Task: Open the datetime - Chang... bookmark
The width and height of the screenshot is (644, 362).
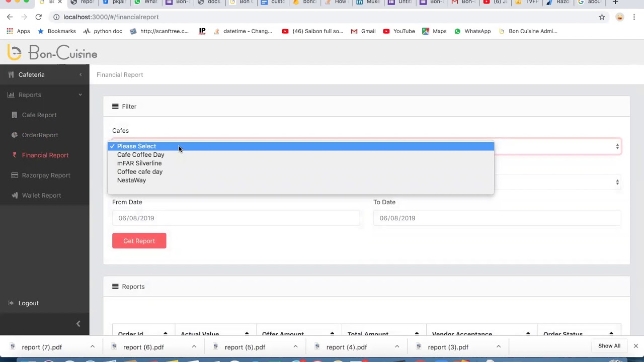Action: pyautogui.click(x=243, y=31)
